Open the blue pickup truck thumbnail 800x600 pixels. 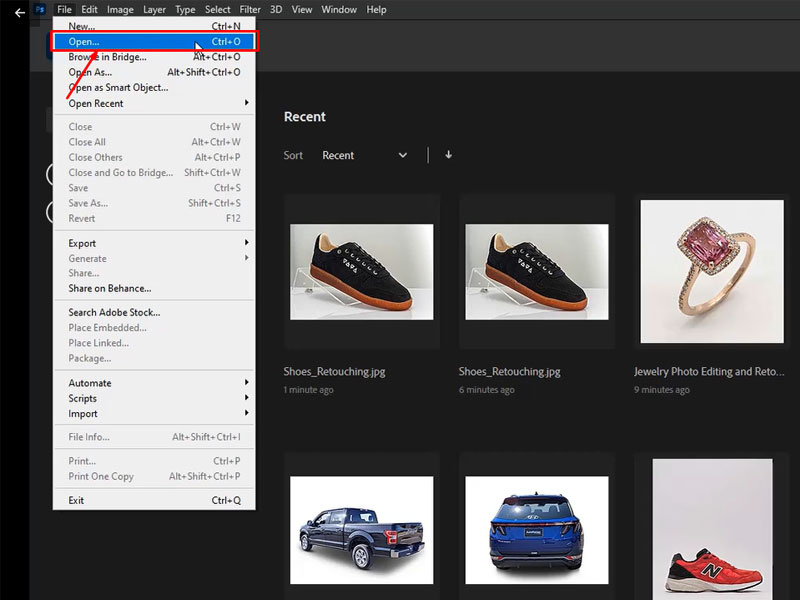tap(361, 530)
